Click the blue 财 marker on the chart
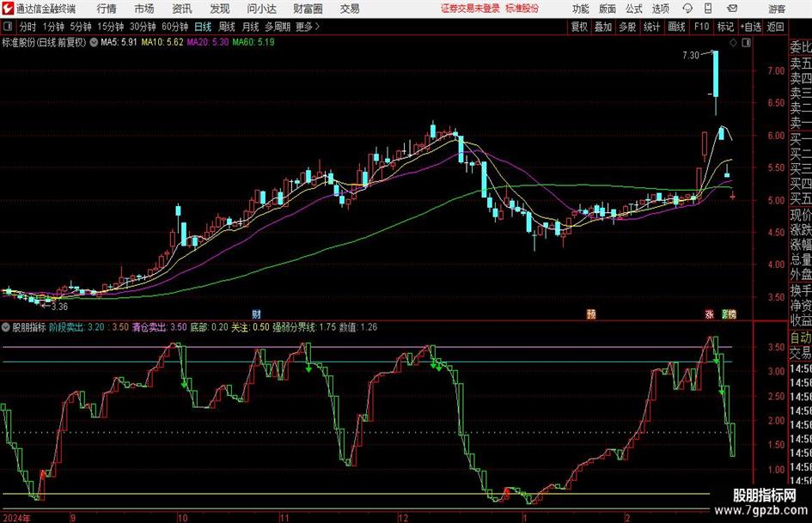 256,313
